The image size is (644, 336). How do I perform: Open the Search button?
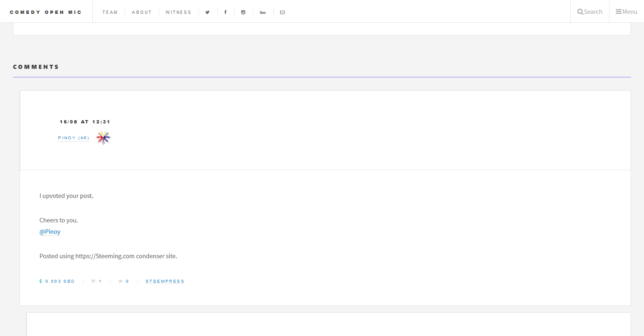(x=590, y=11)
